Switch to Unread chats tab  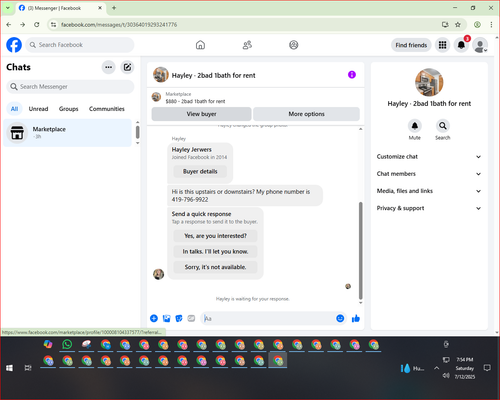point(38,109)
